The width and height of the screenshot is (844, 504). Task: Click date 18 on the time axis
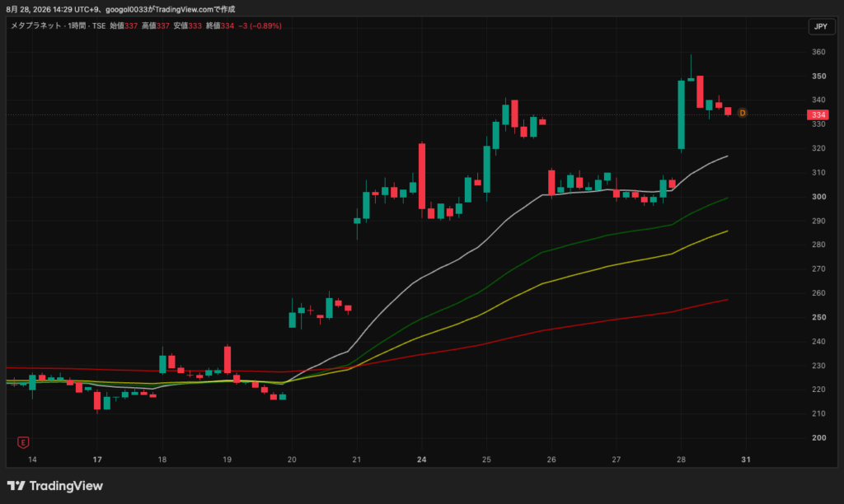pyautogui.click(x=162, y=460)
